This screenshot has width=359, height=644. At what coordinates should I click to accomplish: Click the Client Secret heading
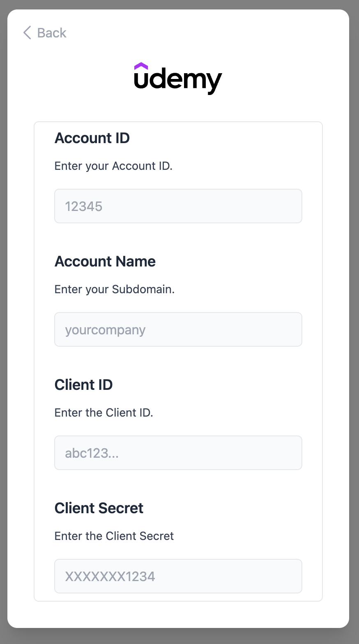coord(99,508)
